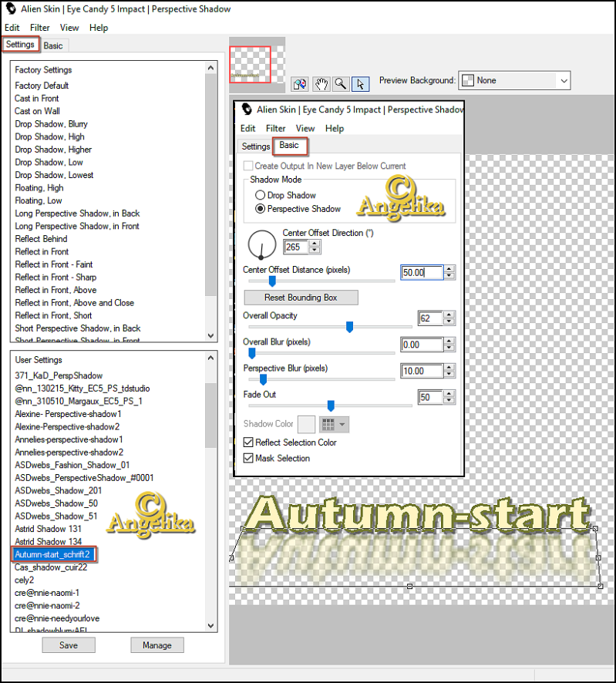The image size is (616, 683).
Task: Open the Edit menu in main window
Action: (x=12, y=28)
